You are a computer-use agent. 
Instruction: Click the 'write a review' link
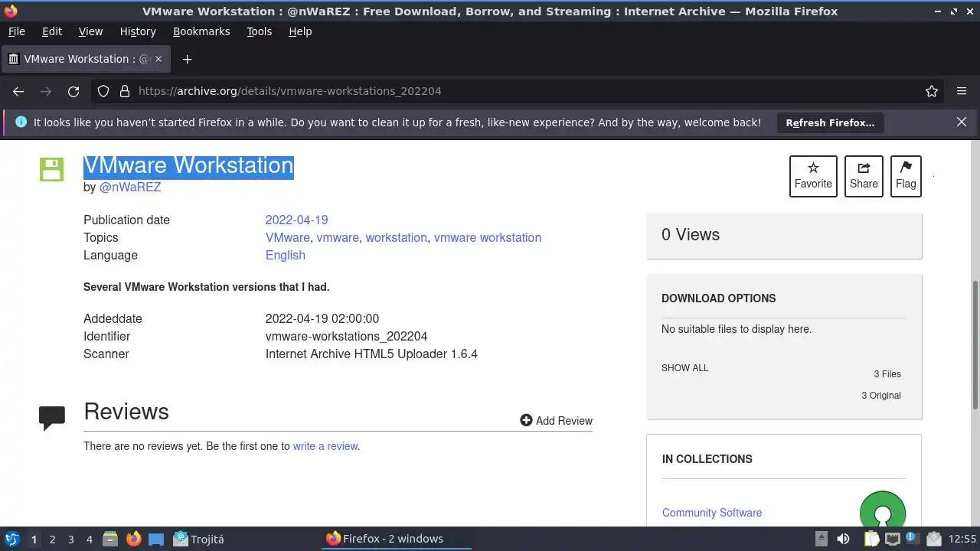click(325, 446)
